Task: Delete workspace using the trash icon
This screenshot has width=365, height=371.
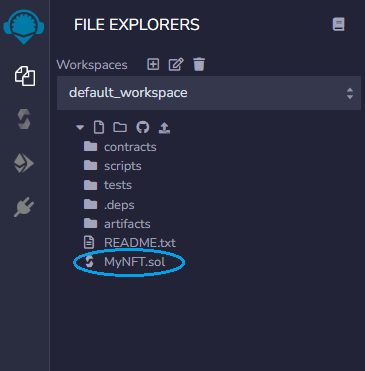Action: pos(199,64)
